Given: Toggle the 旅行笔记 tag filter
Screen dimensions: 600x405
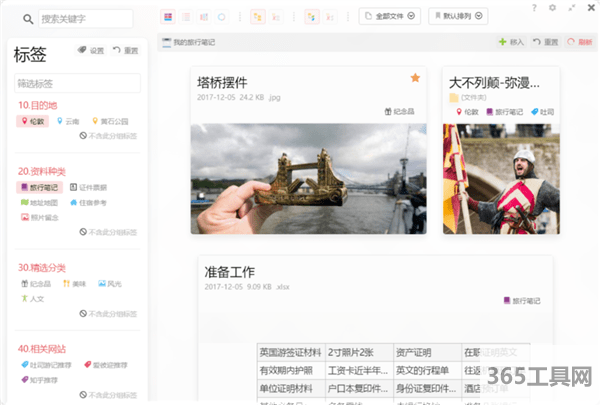Looking at the screenshot, I should point(40,187).
